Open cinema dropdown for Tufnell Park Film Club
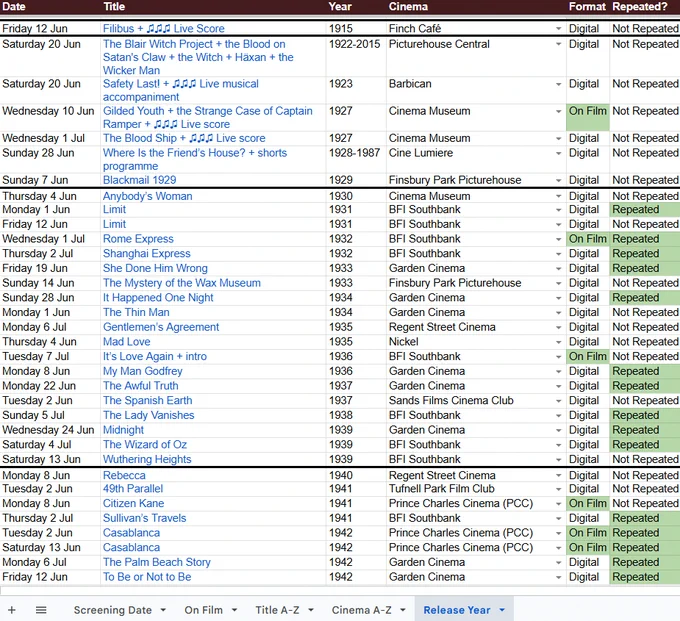 coord(559,489)
